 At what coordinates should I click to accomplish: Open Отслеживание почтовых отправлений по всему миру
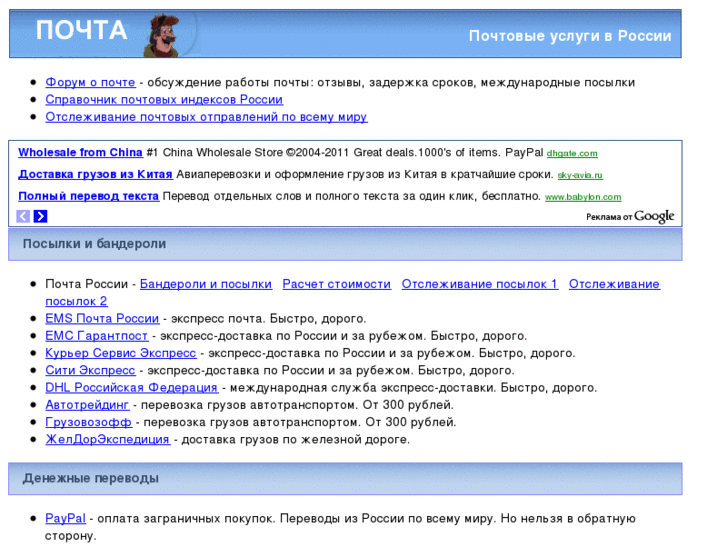pyautogui.click(x=206, y=117)
